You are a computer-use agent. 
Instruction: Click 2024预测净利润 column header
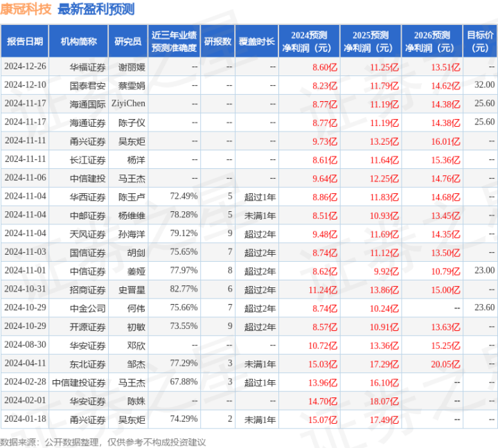(309, 42)
